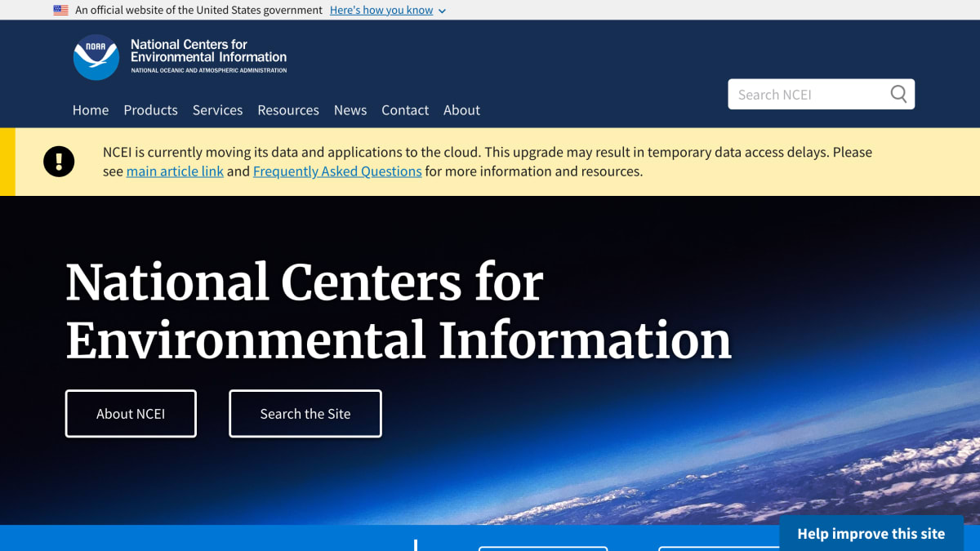Open the Resources menu item

point(288,110)
